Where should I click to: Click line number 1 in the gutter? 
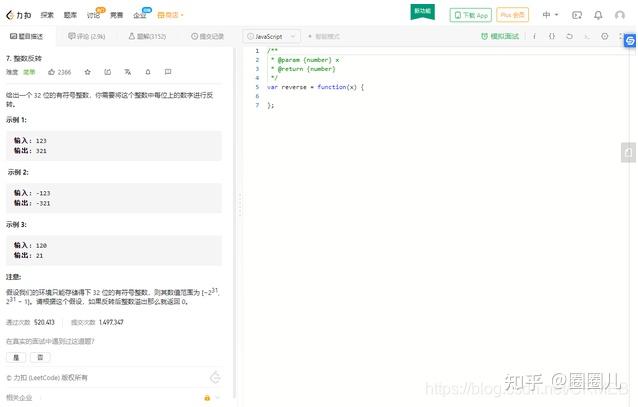coord(257,51)
